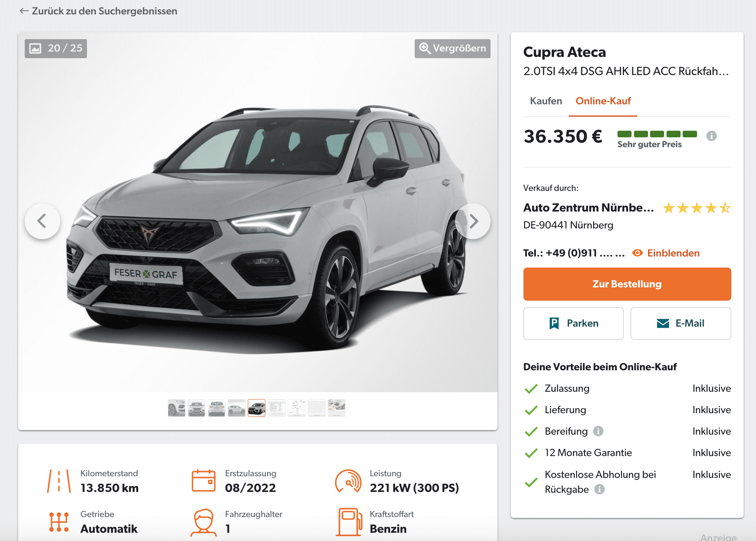756x541 pixels.
Task: Open price rating info icon
Action: coord(711,136)
